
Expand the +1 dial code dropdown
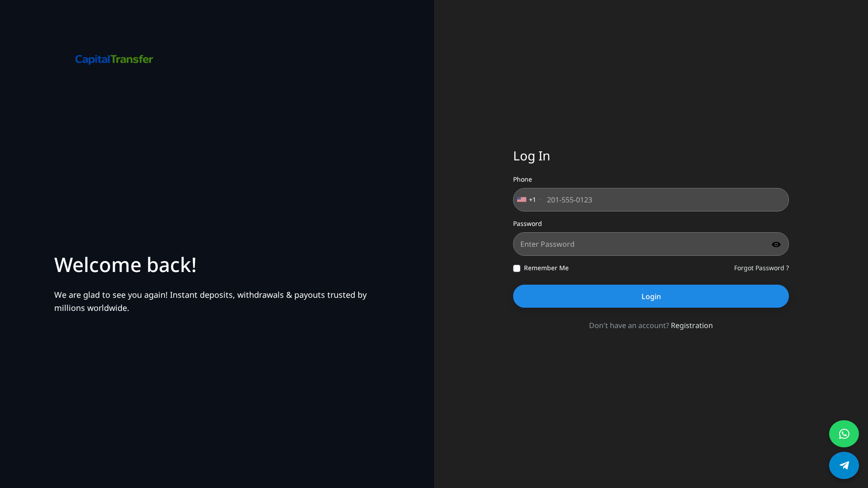(532, 199)
